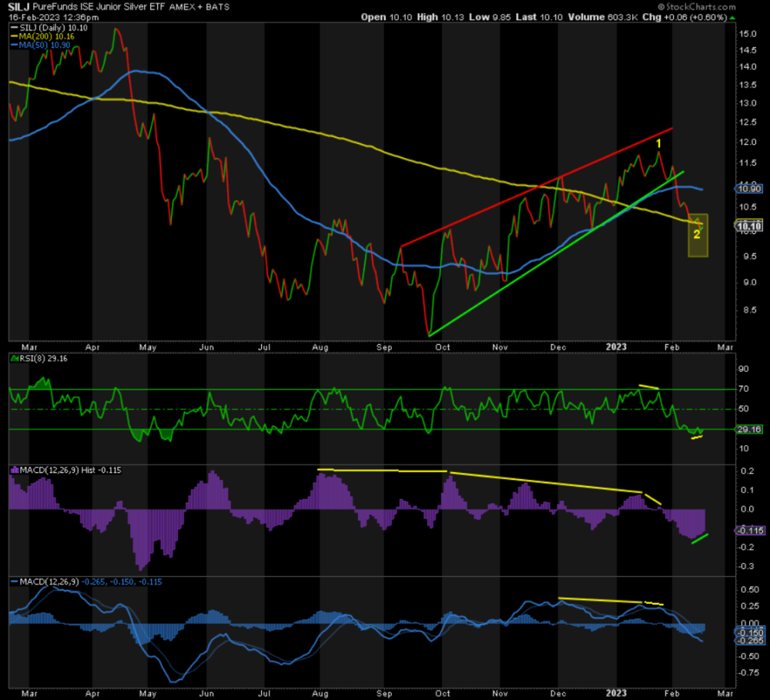Select the MA(200) 10.16 legend entry
Screen dimensions: 770x700
click(x=47, y=36)
